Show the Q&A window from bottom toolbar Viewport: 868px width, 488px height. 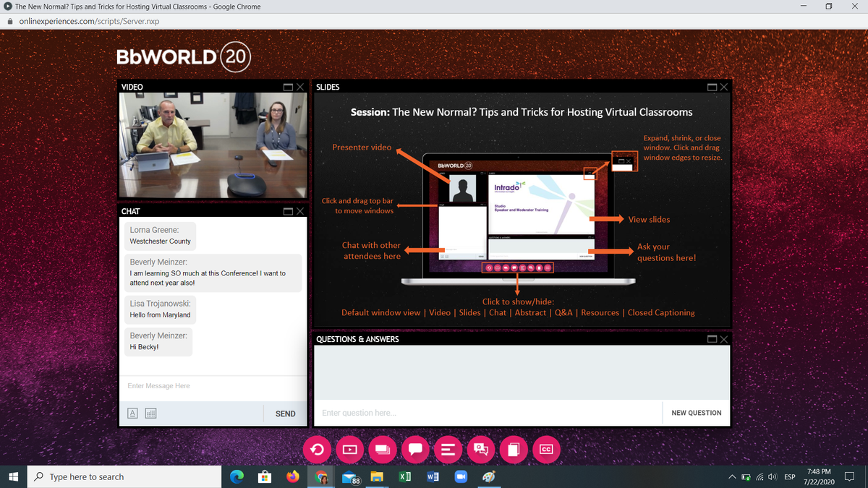[480, 450]
